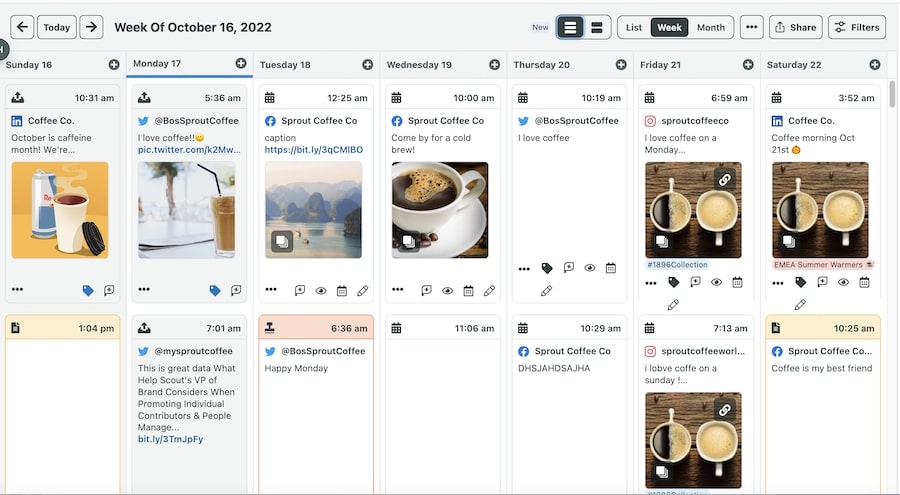Screen dimensions: 900x495
Task: Click the Today button
Action: 56,27
